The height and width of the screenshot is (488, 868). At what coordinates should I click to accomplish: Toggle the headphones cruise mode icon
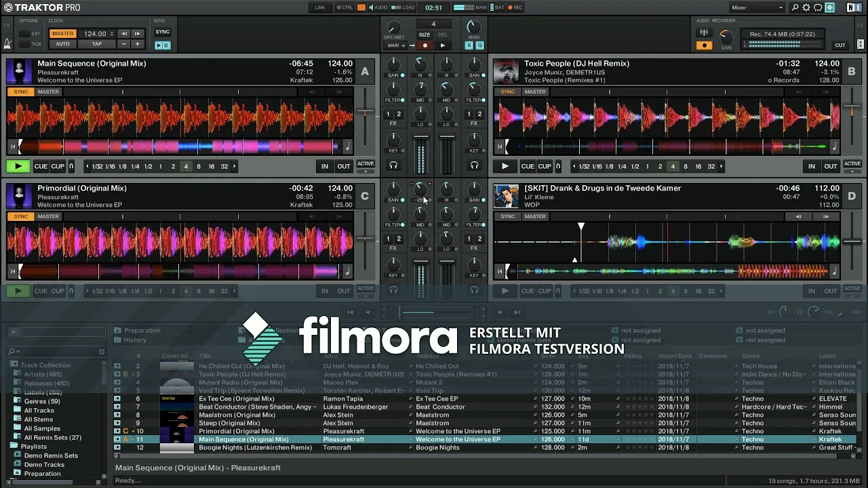click(x=818, y=7)
